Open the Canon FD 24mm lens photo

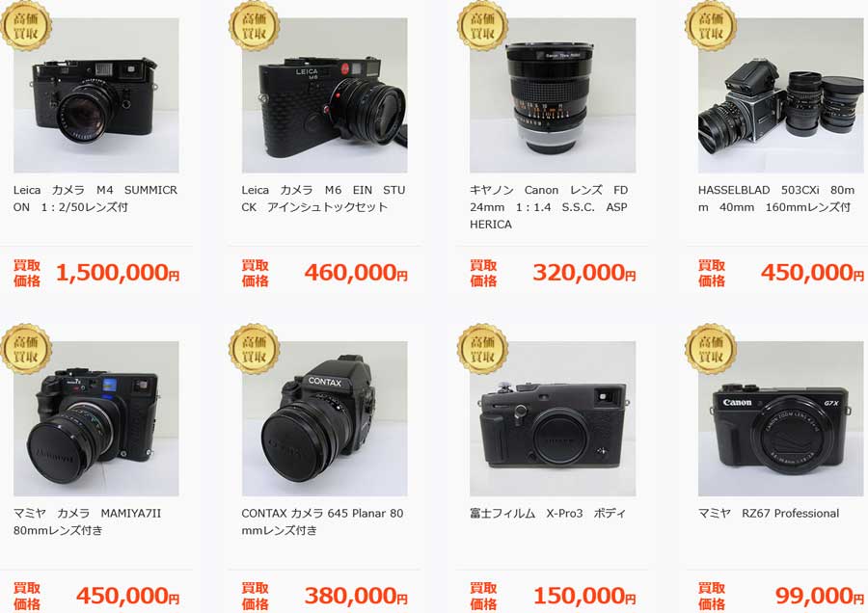553,95
